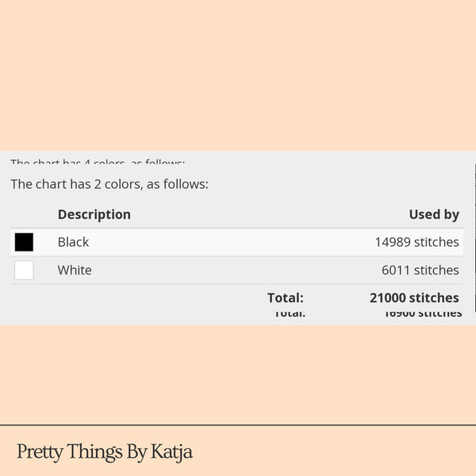
Task: Click the 6011 stitches value
Action: pyautogui.click(x=420, y=271)
